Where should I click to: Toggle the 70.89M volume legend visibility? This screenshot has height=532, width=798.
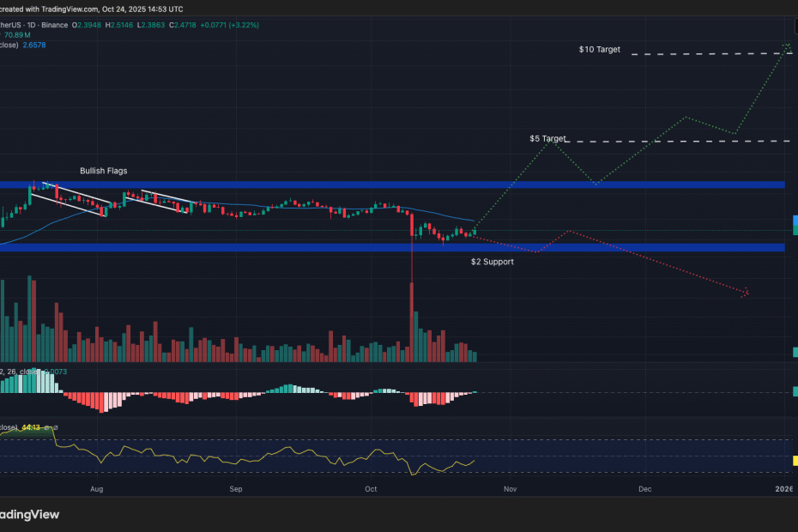pos(19,36)
